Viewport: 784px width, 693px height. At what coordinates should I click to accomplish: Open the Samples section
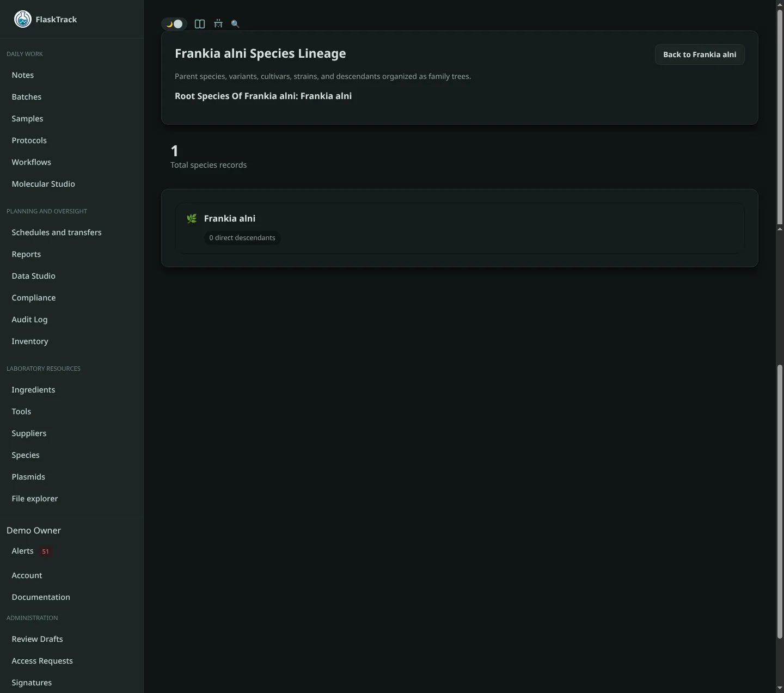pos(27,119)
